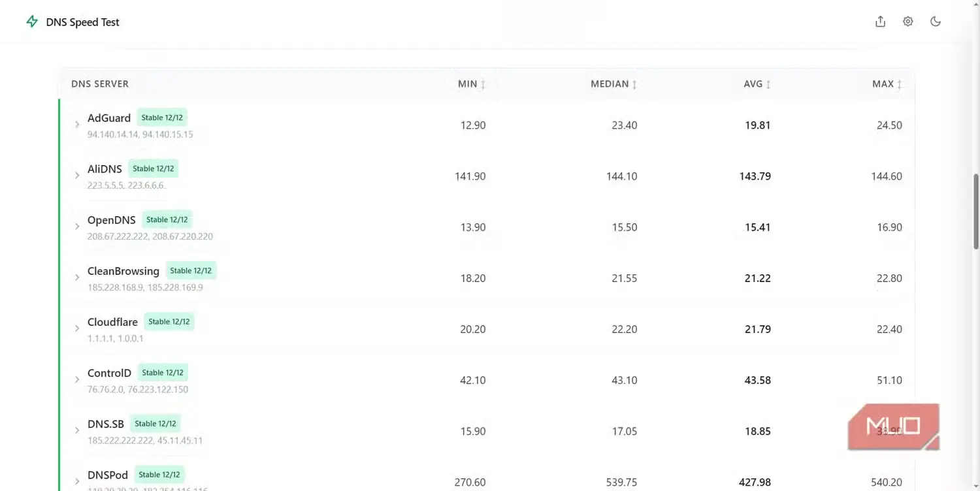Select the DNSPod server name

click(x=108, y=475)
